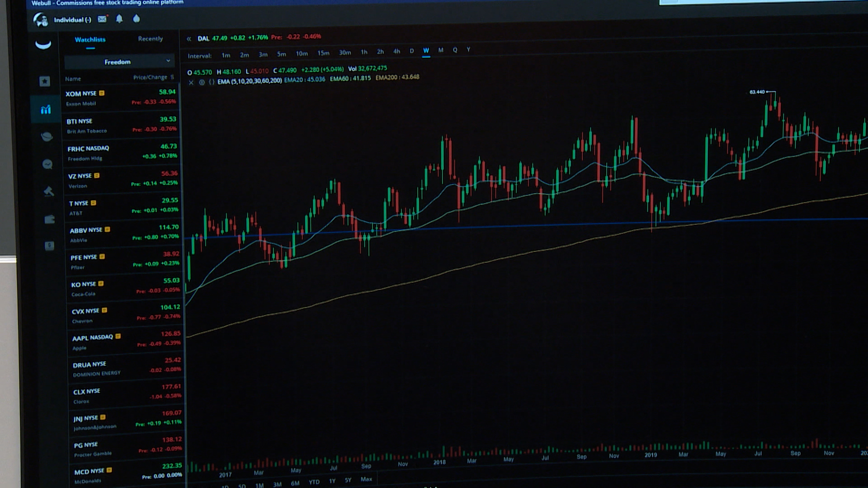The image size is (868, 488).
Task: Set chart range to 6M
Action: (295, 483)
